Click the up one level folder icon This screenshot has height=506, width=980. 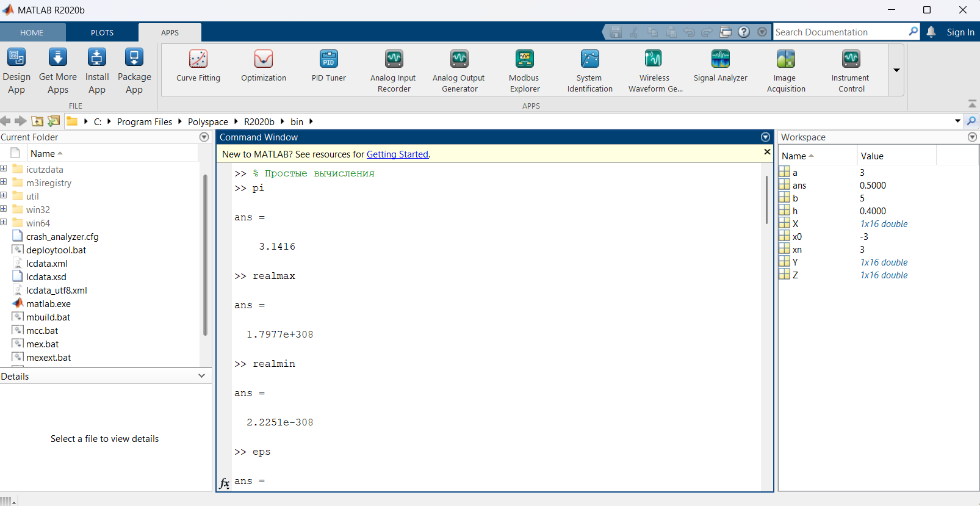coord(37,121)
